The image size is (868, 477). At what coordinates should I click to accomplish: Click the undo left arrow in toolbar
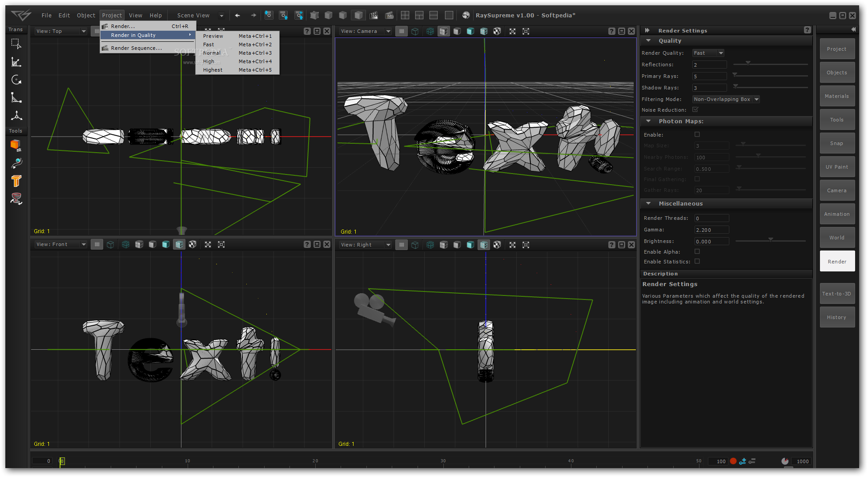237,16
